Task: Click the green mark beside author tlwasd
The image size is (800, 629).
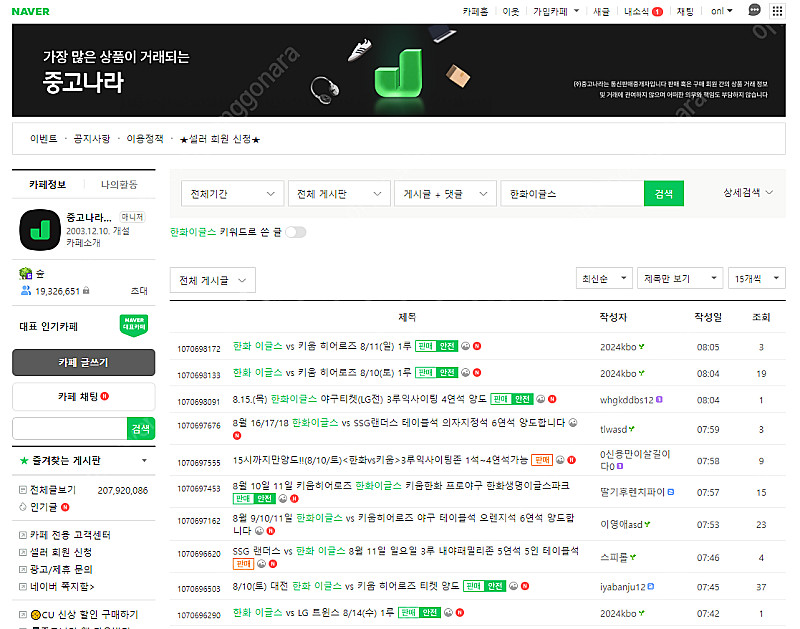Action: coord(632,429)
